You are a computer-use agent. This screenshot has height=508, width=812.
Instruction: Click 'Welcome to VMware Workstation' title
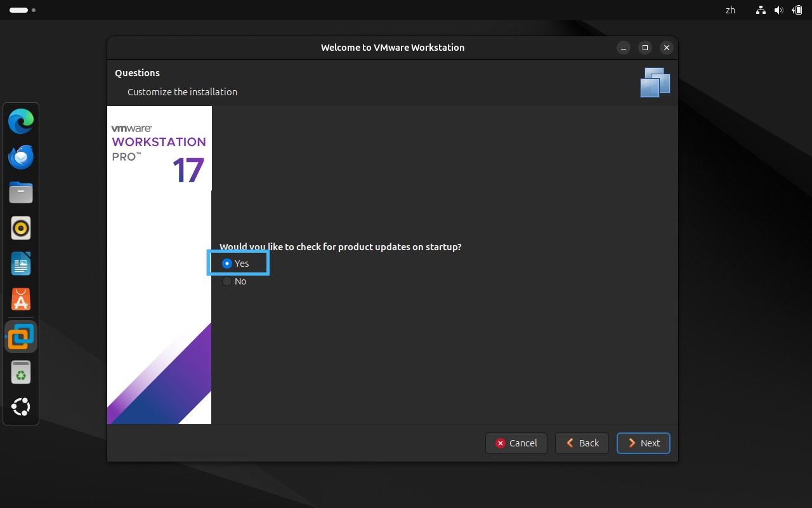pyautogui.click(x=393, y=48)
